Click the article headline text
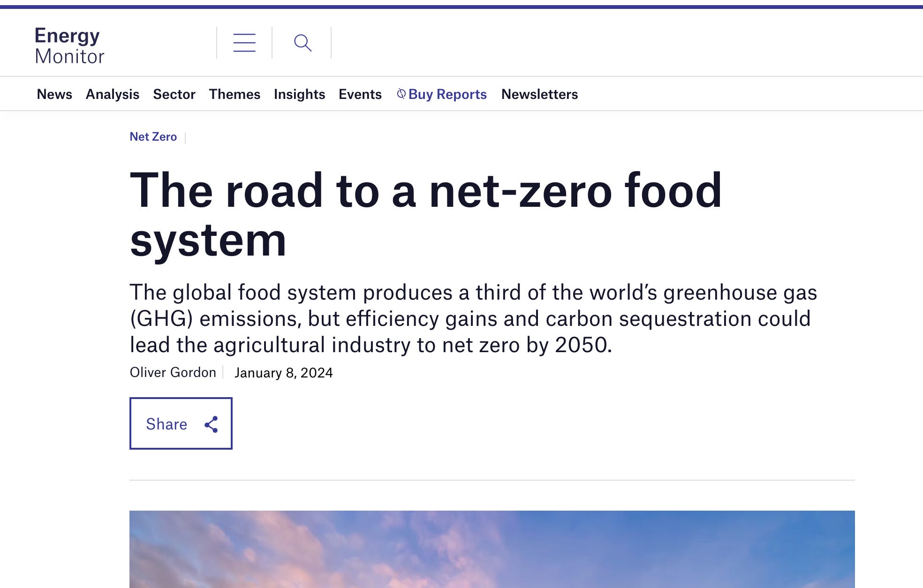 [x=425, y=214]
